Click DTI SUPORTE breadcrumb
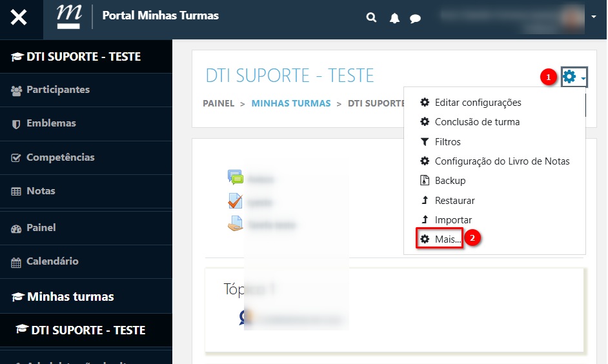 [376, 103]
